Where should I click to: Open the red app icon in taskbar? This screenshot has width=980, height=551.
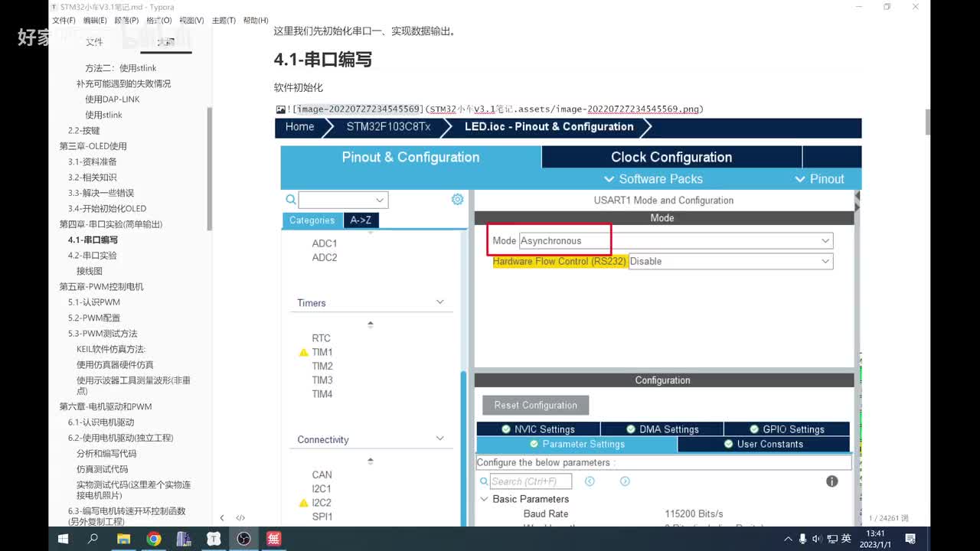273,539
